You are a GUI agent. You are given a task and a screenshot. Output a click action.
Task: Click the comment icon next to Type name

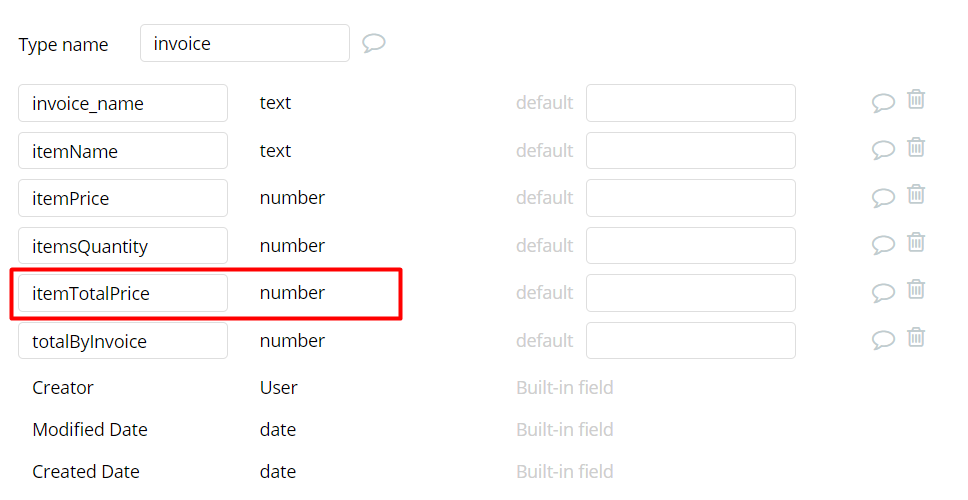374,43
